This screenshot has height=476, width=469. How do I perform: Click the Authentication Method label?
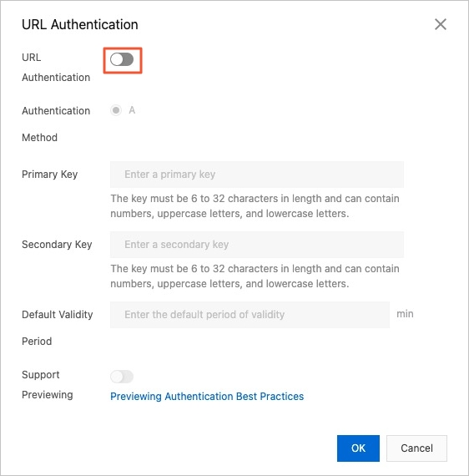click(x=56, y=124)
